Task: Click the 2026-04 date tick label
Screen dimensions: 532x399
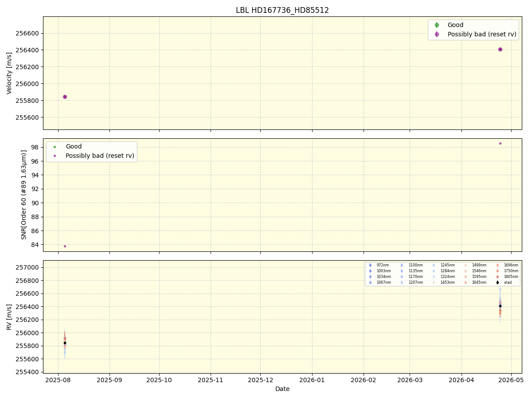Action: point(462,380)
